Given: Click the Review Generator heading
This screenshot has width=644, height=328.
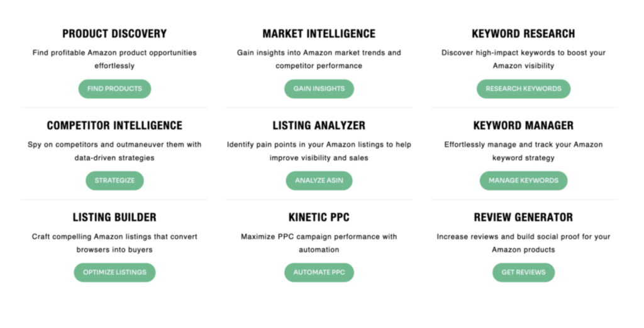Looking at the screenshot, I should click(523, 217).
